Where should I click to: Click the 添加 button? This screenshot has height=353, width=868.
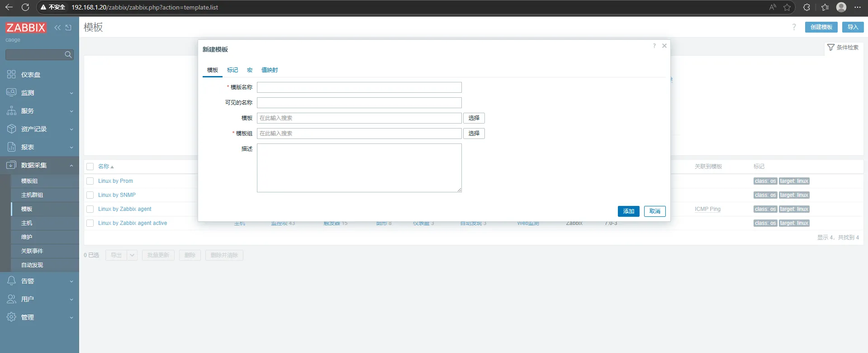[x=629, y=211]
